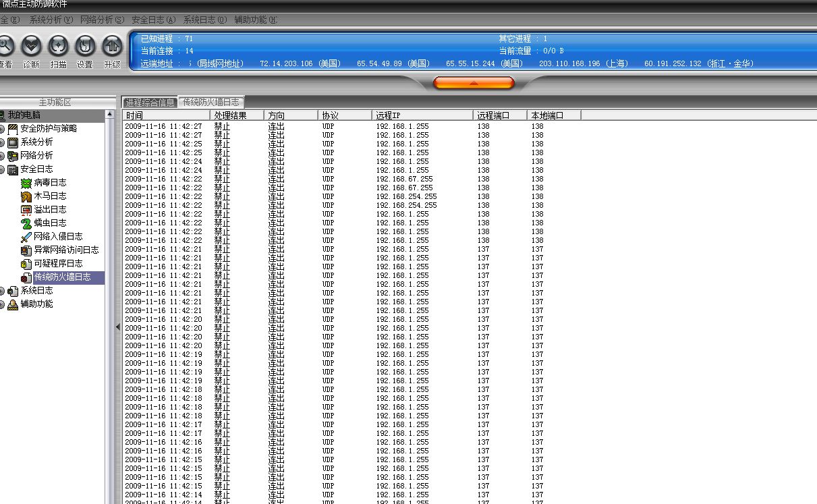Switch to the 进程综合信息 tab
The width and height of the screenshot is (817, 504).
point(150,103)
